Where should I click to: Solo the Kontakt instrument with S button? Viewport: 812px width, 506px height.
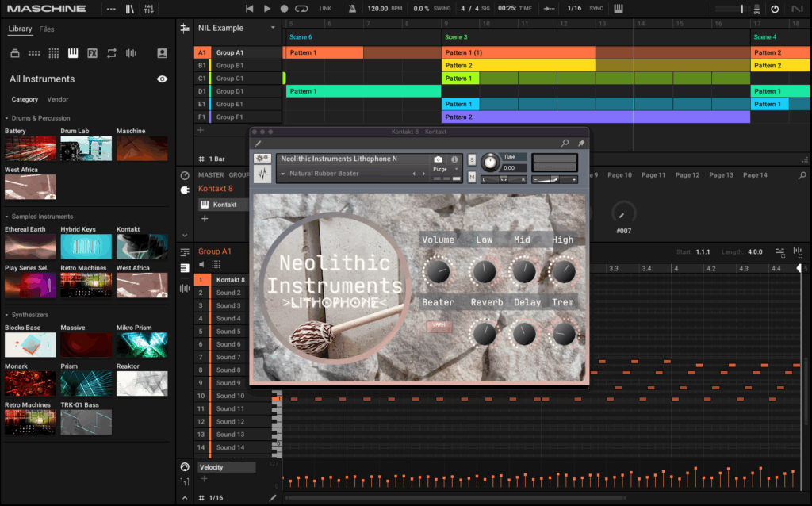[x=472, y=160]
